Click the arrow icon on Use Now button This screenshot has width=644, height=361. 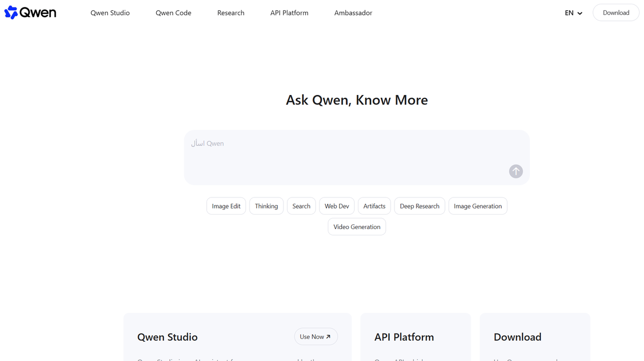(x=328, y=337)
